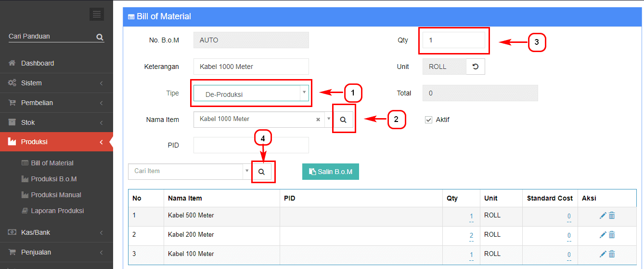The image size is (644, 269).
Task: Edit the Kabel 500 Meter row
Action: [603, 215]
